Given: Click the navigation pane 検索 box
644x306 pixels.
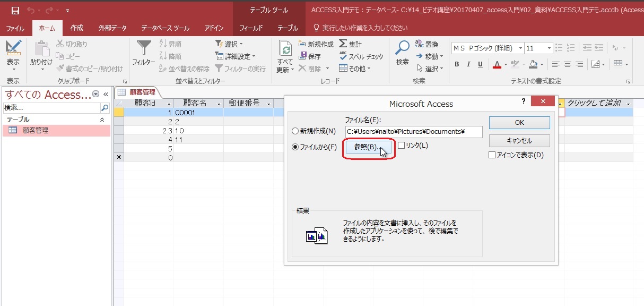Looking at the screenshot, I should click(x=51, y=107).
